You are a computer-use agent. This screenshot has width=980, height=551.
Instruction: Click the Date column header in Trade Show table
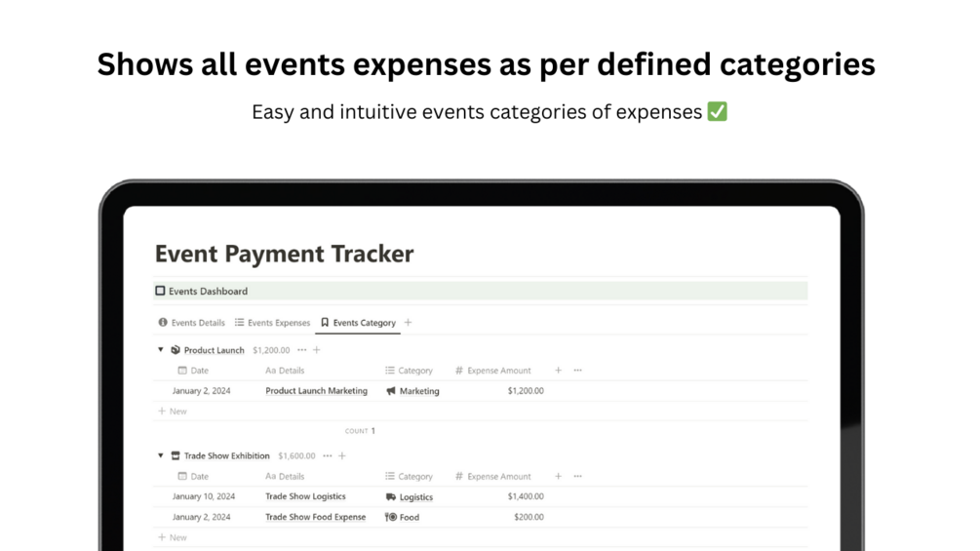tap(193, 476)
